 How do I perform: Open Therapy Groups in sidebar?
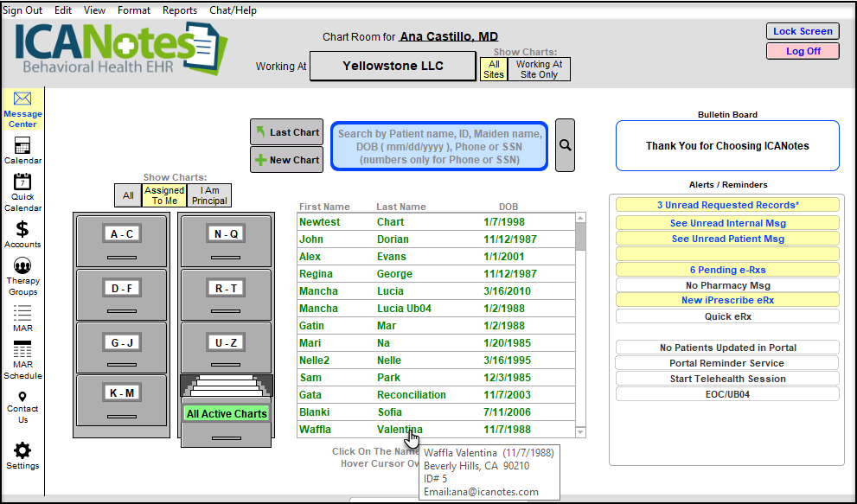[x=22, y=266]
